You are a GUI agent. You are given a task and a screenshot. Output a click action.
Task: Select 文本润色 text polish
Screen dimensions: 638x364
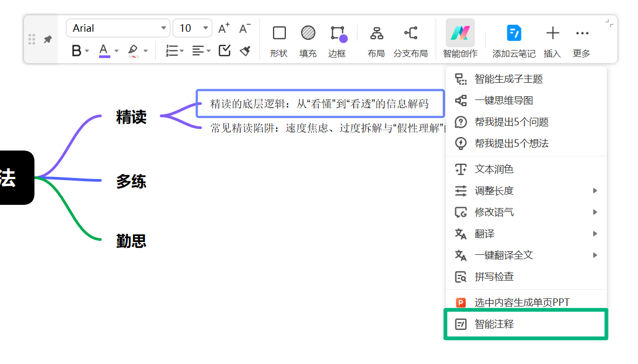(x=526, y=169)
